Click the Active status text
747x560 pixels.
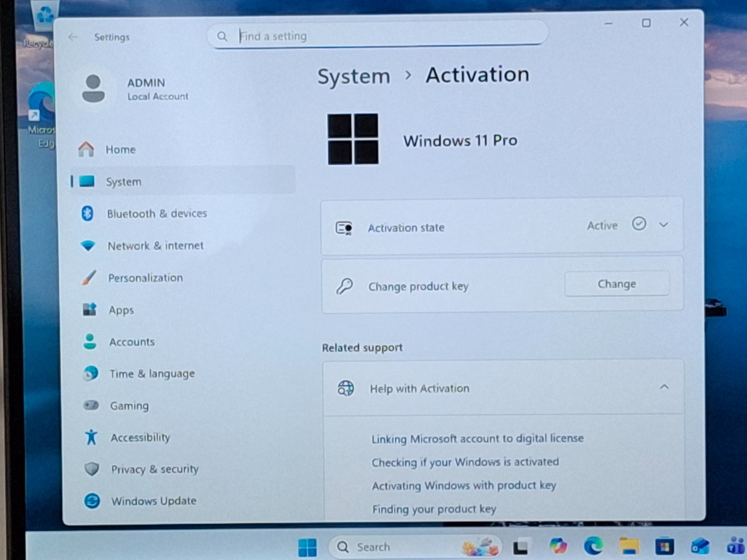pyautogui.click(x=602, y=225)
